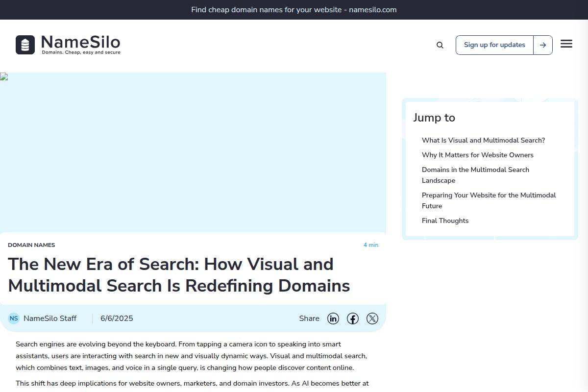
Task: Jump to Preparing Your Website for the Multimodal Future
Action: pos(489,200)
